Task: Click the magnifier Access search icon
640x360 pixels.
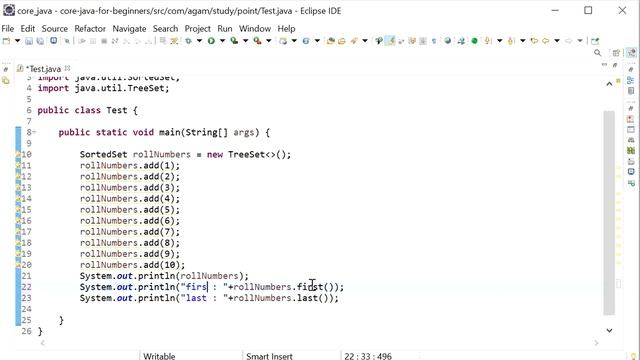Action: [x=598, y=53]
